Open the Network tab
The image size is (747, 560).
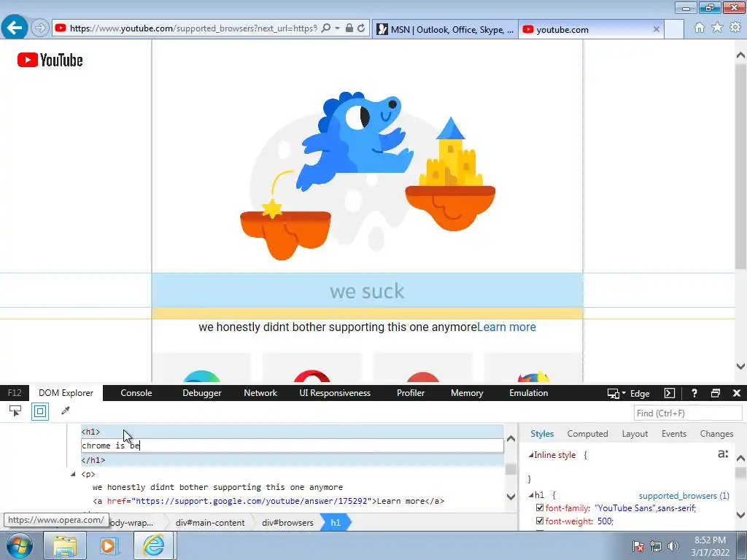(260, 393)
